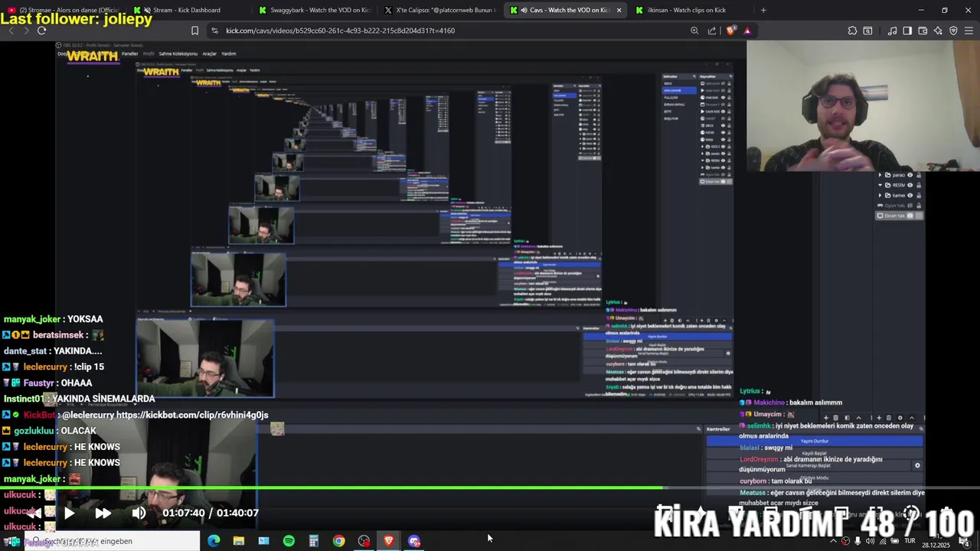Open OBS Studio from the taskbar
The image size is (980, 551).
point(364,541)
